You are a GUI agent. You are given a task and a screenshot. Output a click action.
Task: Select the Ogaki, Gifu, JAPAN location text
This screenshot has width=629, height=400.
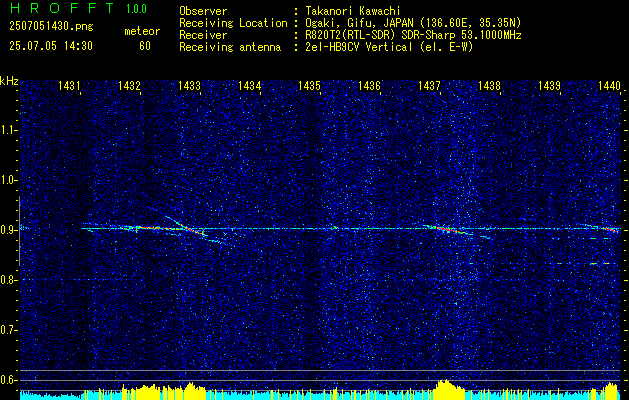(413, 23)
